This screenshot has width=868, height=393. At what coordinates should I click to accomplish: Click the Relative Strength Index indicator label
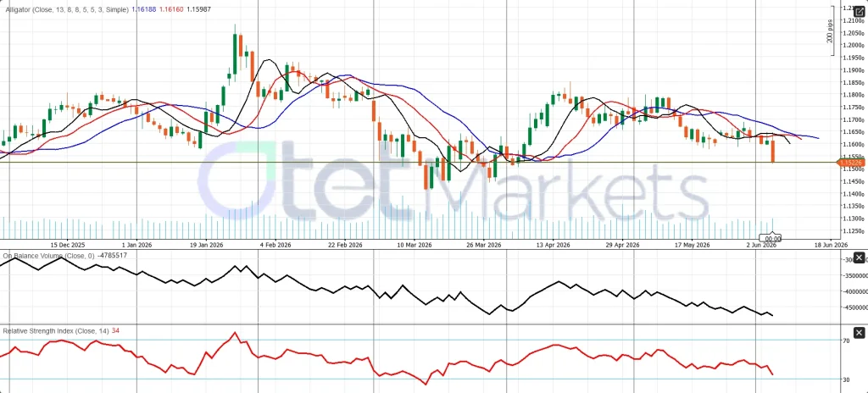(56, 330)
